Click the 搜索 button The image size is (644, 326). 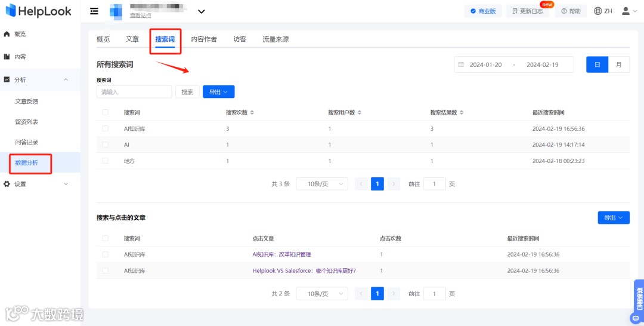pos(187,92)
